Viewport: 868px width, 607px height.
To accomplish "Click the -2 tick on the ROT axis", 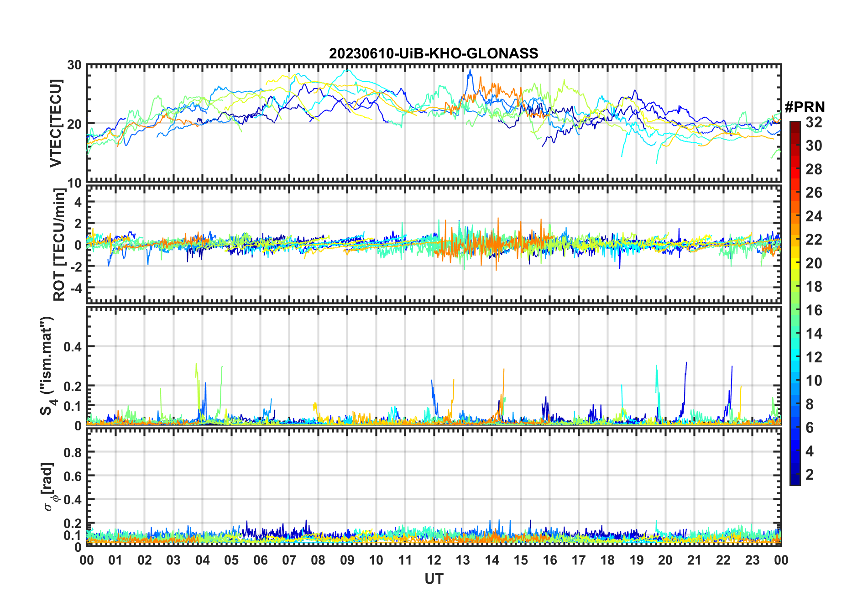I will (77, 267).
